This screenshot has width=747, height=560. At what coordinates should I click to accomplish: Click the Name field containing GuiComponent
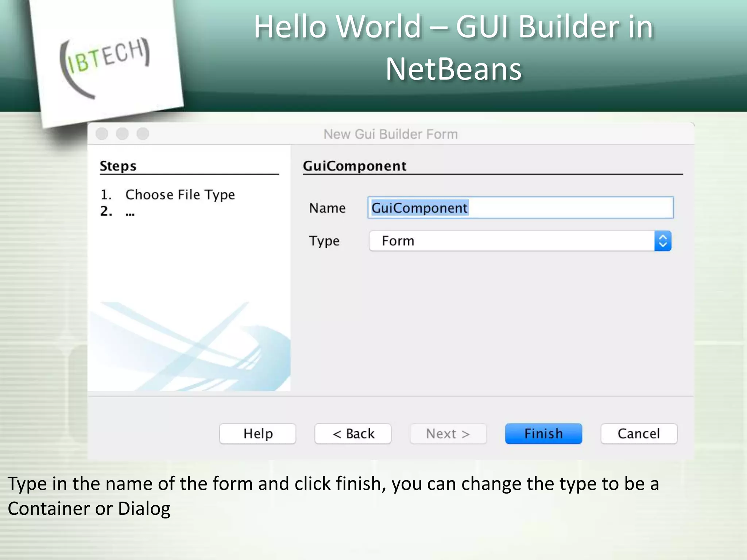(x=520, y=207)
